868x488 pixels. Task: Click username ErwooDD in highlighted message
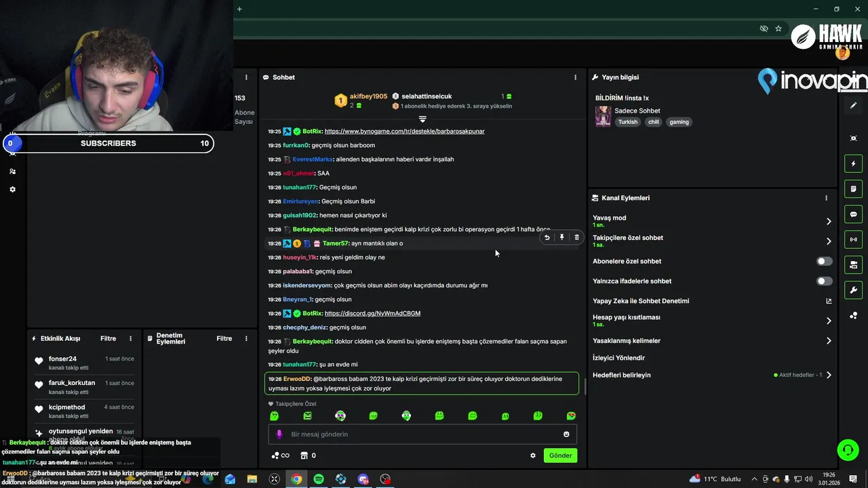coord(296,379)
